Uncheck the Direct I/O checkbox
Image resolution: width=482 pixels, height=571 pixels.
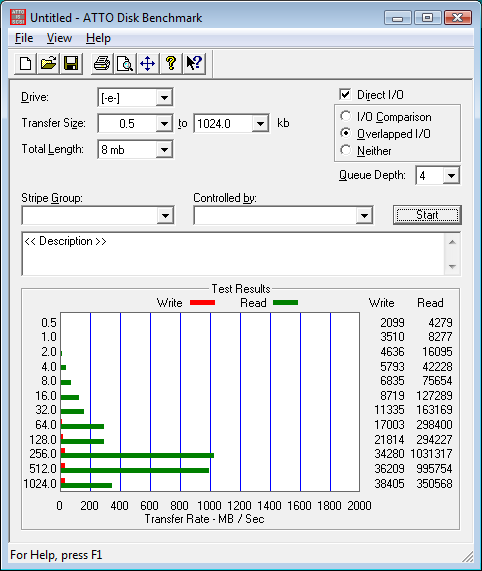pyautogui.click(x=345, y=94)
